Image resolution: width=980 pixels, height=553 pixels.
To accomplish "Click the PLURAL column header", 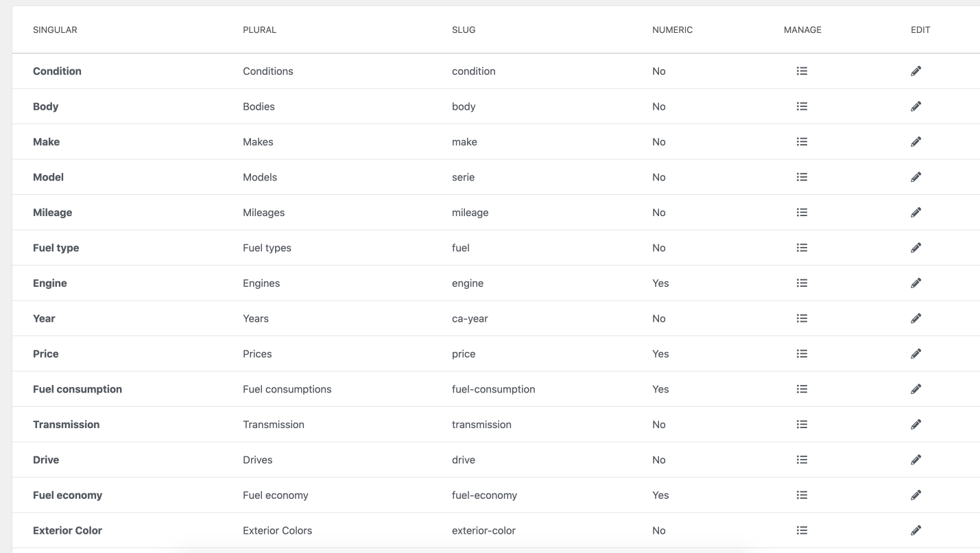I will [x=259, y=30].
